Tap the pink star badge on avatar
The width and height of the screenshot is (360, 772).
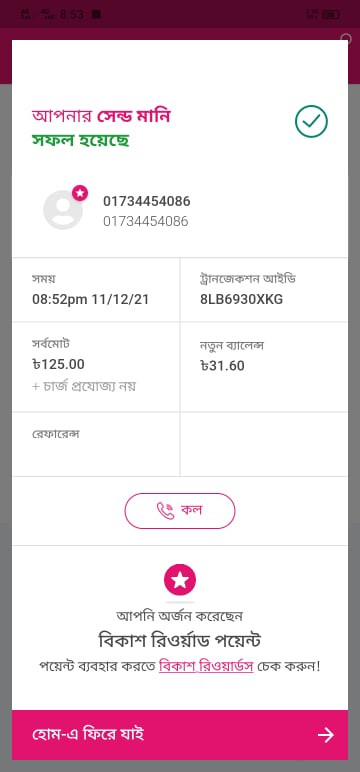point(80,193)
